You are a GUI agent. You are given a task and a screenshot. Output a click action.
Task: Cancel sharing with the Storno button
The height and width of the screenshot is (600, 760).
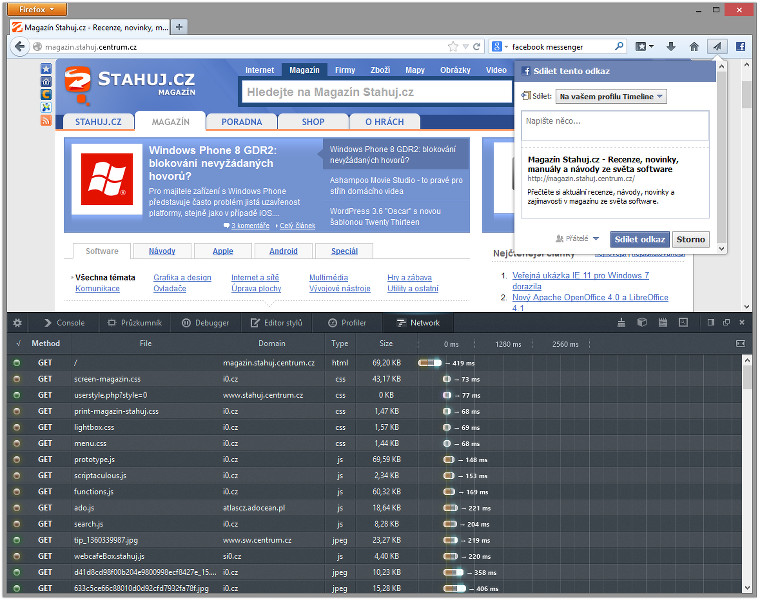point(691,239)
